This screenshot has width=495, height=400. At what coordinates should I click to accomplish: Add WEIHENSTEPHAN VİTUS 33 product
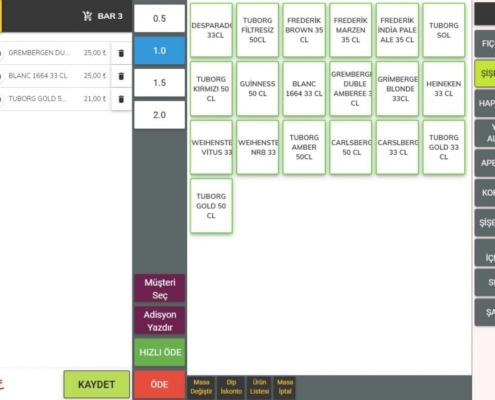click(211, 147)
